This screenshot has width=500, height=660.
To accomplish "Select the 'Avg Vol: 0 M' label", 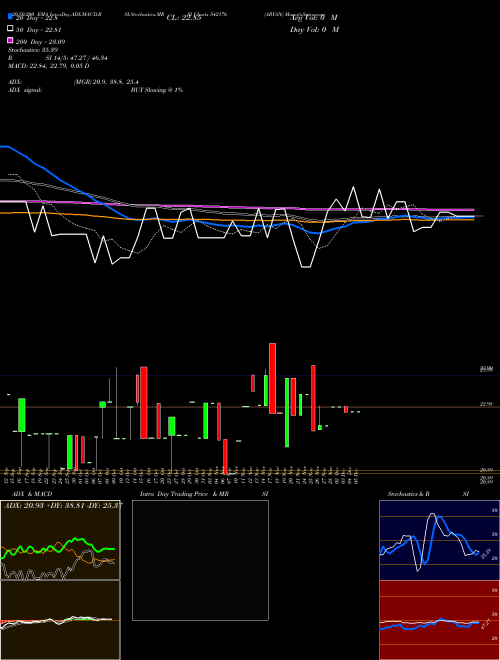I will point(314,18).
